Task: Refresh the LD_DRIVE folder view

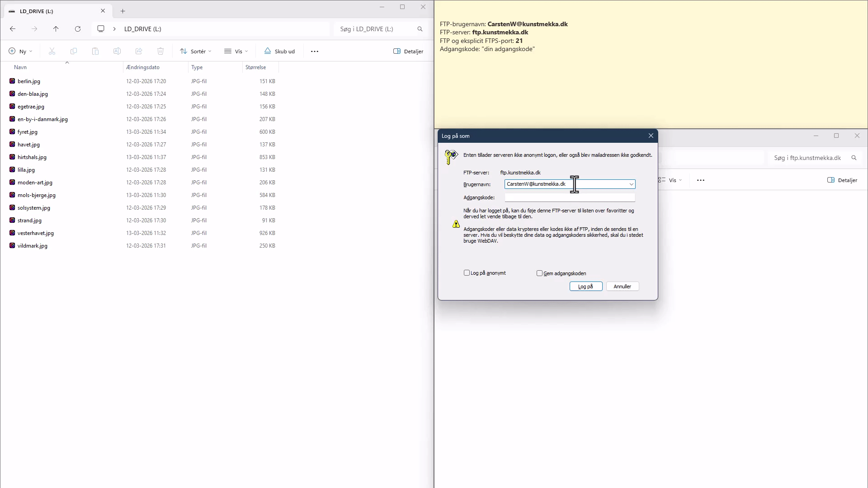Action: [78, 29]
